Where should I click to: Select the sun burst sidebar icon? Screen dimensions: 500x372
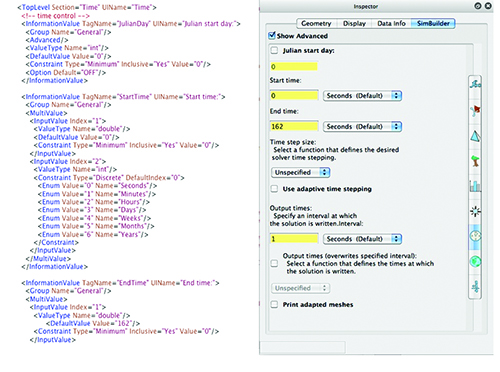[x=475, y=211]
